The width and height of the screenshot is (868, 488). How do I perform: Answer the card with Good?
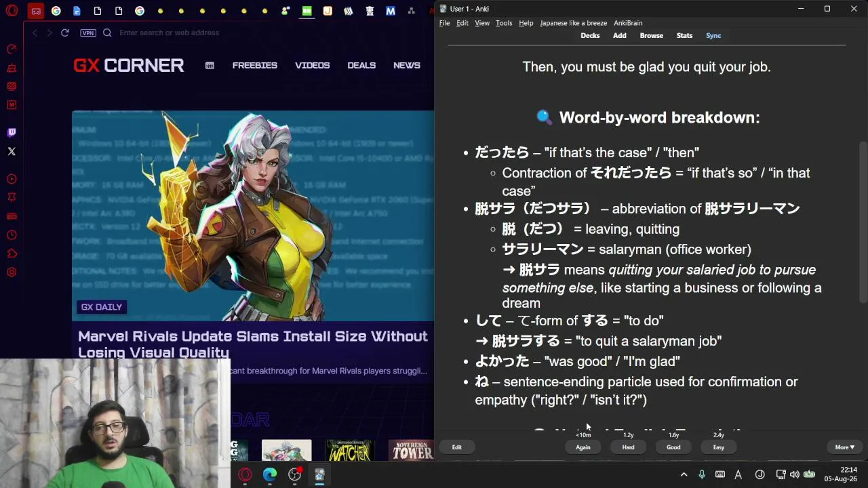[x=673, y=447]
